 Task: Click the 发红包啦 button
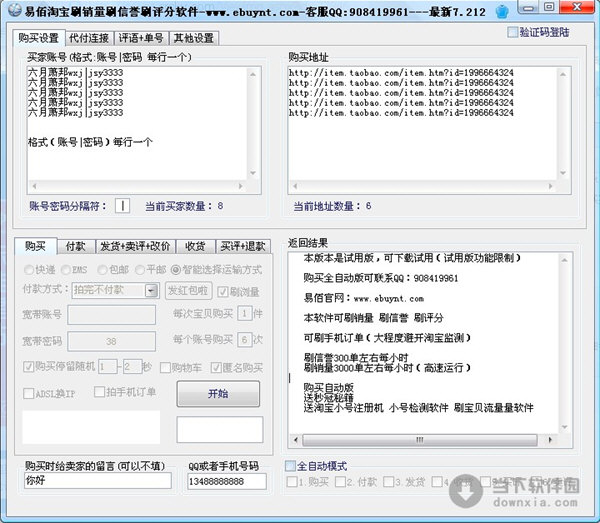tap(188, 291)
